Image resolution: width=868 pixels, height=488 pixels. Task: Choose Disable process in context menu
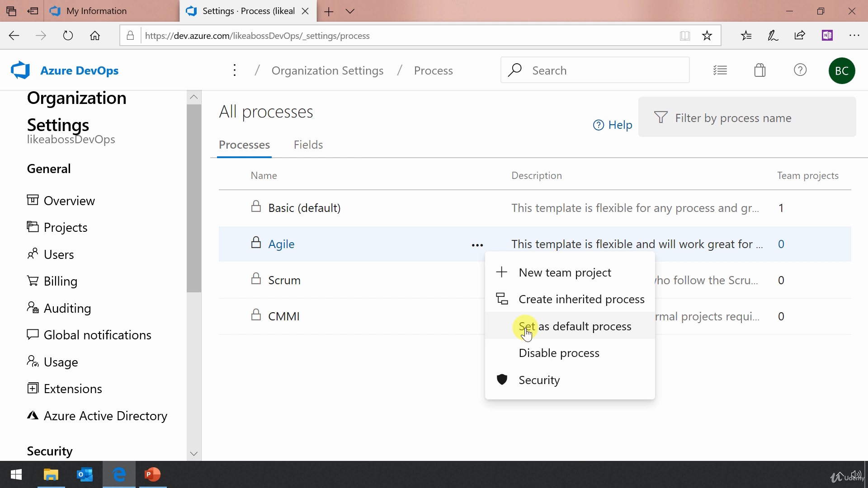click(x=570, y=353)
